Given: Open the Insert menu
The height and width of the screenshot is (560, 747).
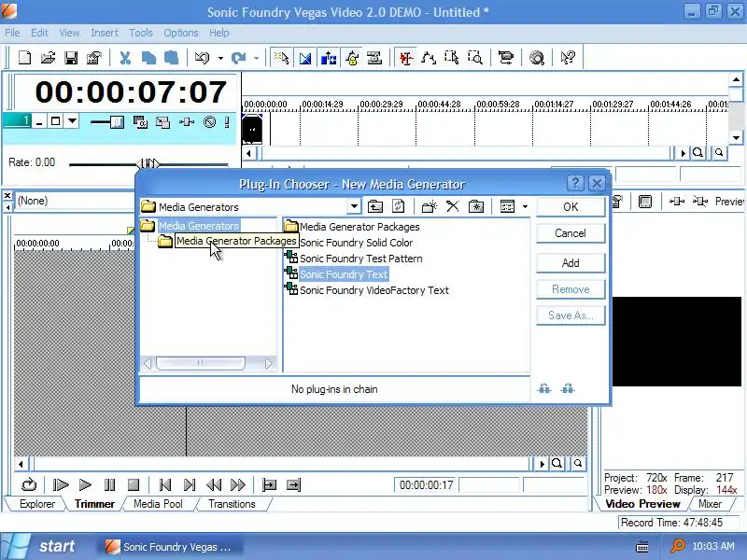Looking at the screenshot, I should 105,33.
